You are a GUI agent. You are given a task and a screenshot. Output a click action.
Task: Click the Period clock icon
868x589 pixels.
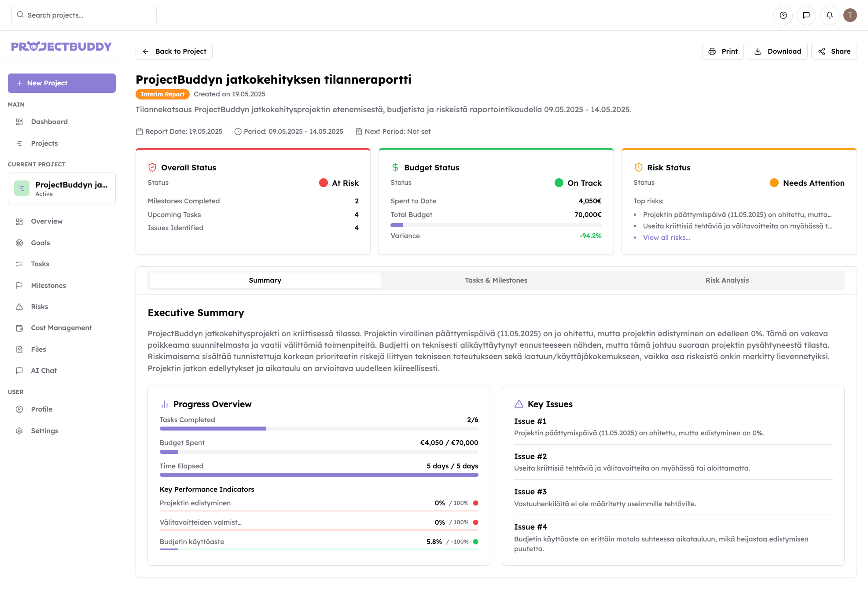pyautogui.click(x=238, y=132)
